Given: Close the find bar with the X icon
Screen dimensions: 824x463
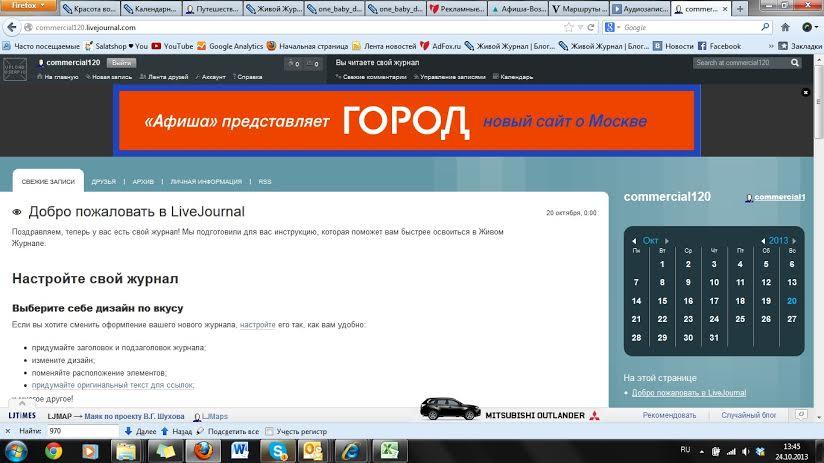Looking at the screenshot, I should 6,431.
